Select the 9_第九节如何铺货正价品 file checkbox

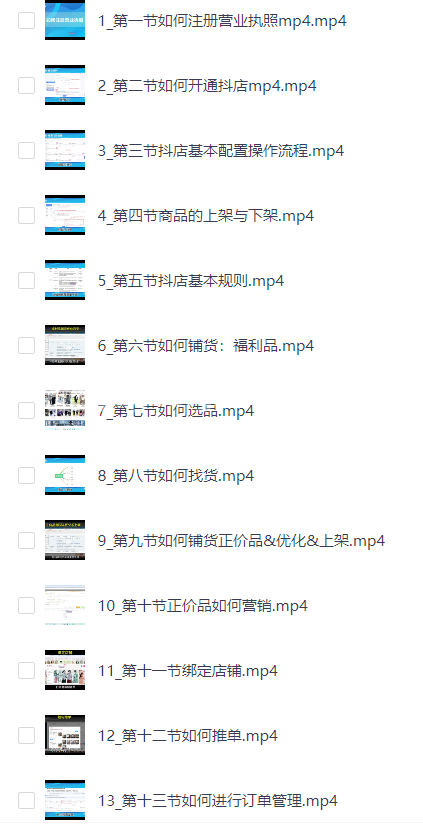[26, 540]
